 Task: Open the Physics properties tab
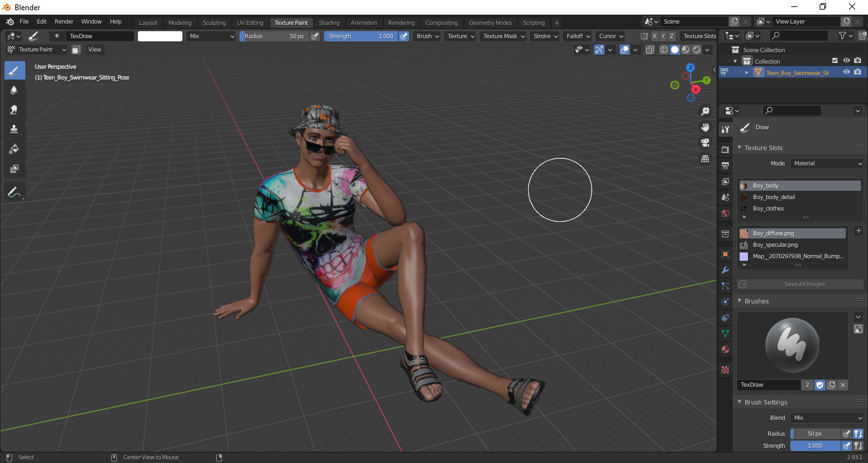726,301
